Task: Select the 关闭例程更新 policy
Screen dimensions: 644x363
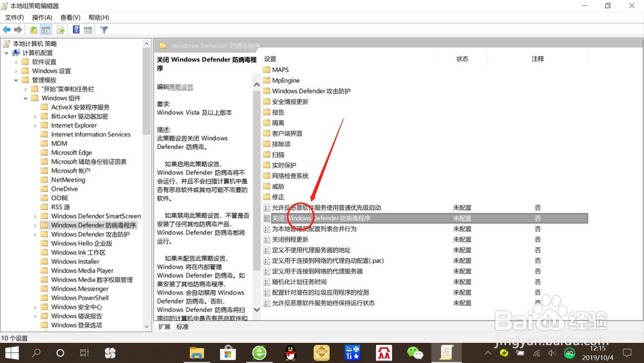Action: click(290, 239)
